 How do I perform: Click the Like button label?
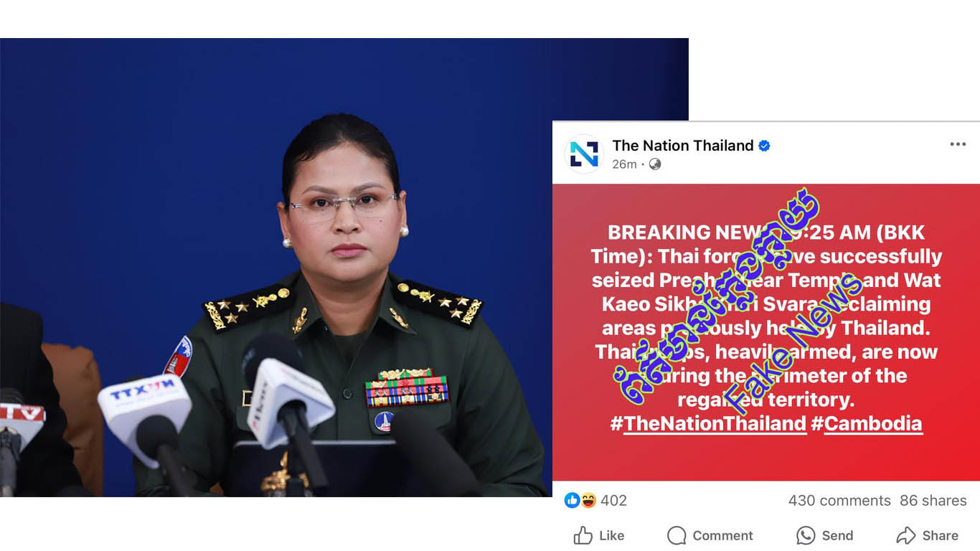point(611,535)
